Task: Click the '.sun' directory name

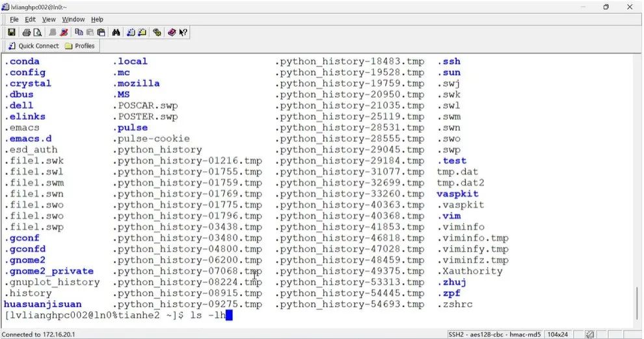Action: coord(448,72)
